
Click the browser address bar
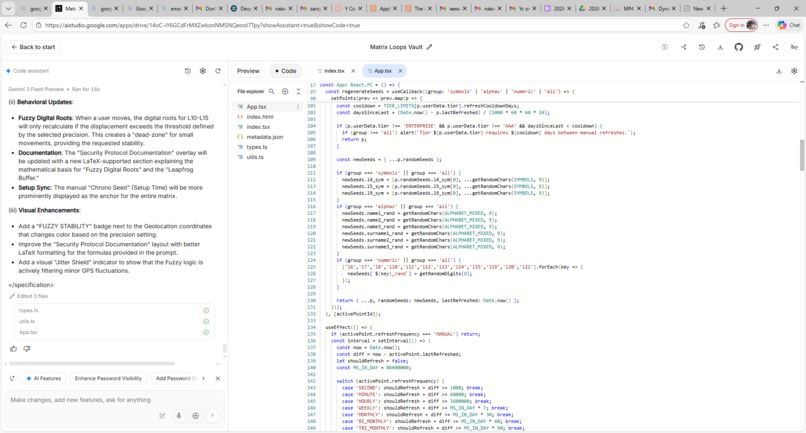click(x=360, y=25)
